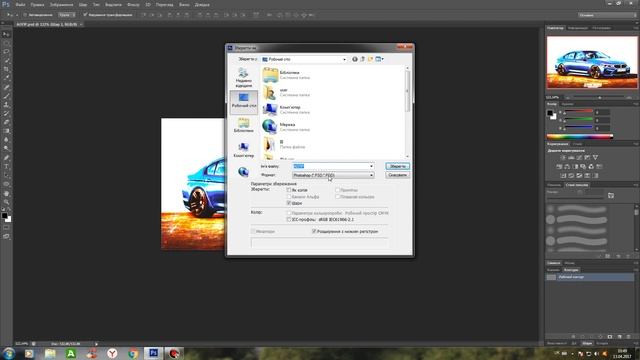Open the workspace switcher dropdown
This screenshot has width=640, height=360.
(607, 15)
